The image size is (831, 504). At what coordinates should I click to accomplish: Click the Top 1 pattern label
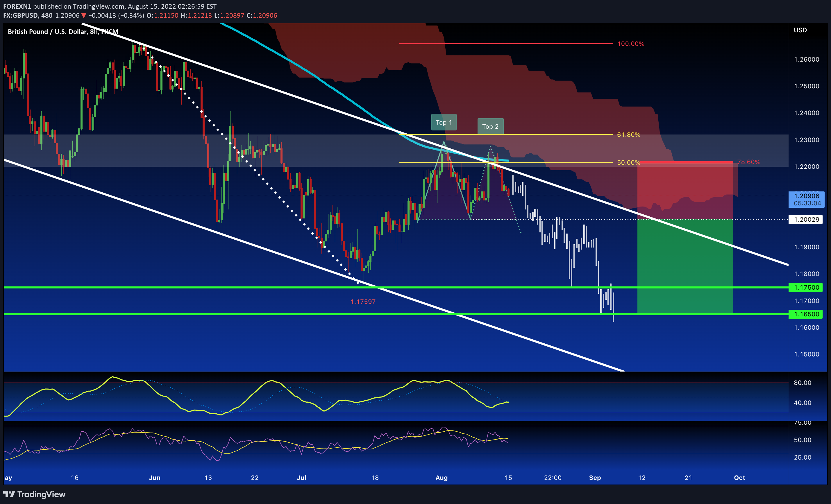pyautogui.click(x=444, y=122)
